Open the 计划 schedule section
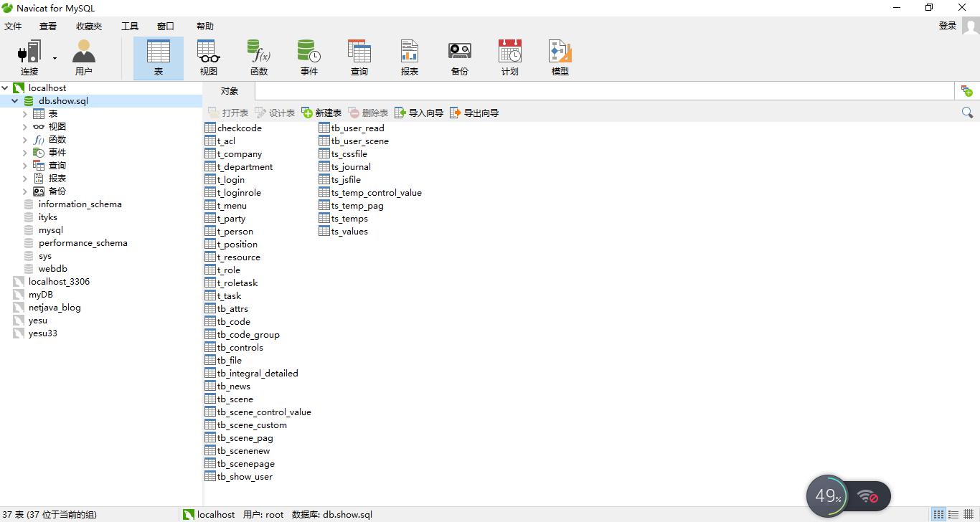Screen dimensions: 980x522 click(510, 58)
